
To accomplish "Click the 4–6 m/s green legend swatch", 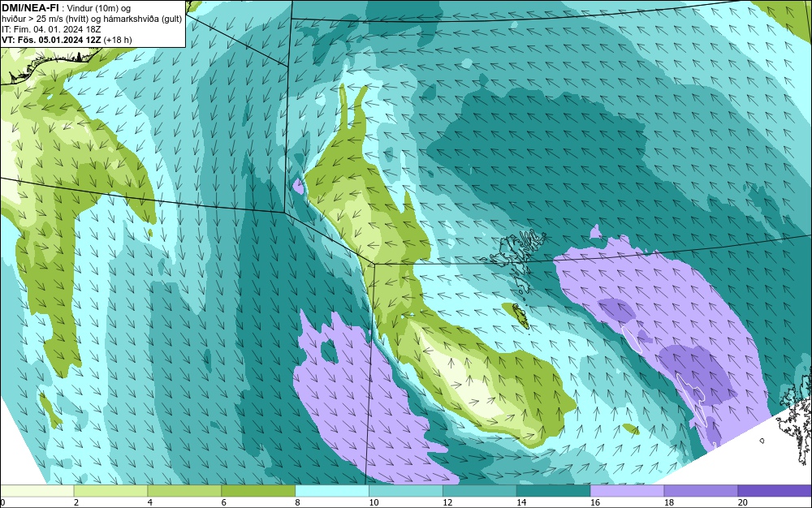I will (184, 490).
